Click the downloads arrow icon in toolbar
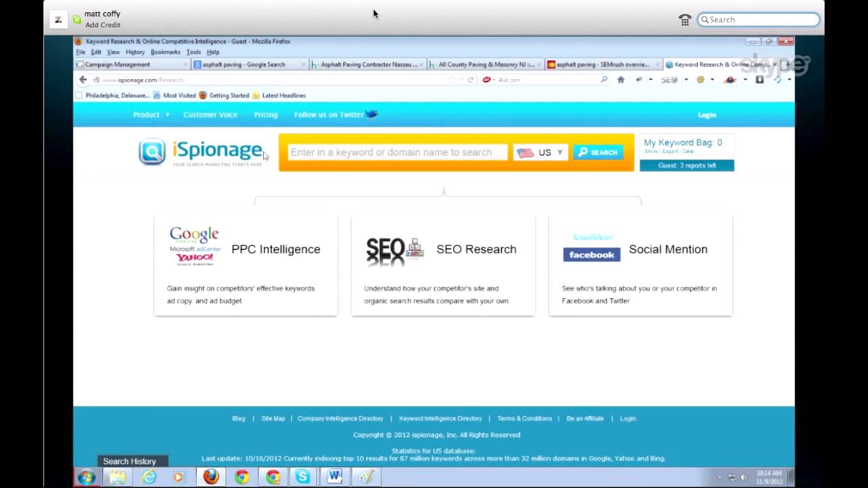 click(759, 80)
